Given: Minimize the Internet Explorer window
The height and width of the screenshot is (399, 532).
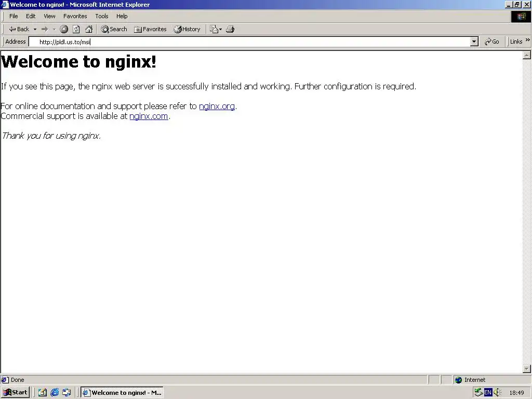Looking at the screenshot, I should pyautogui.click(x=509, y=4).
